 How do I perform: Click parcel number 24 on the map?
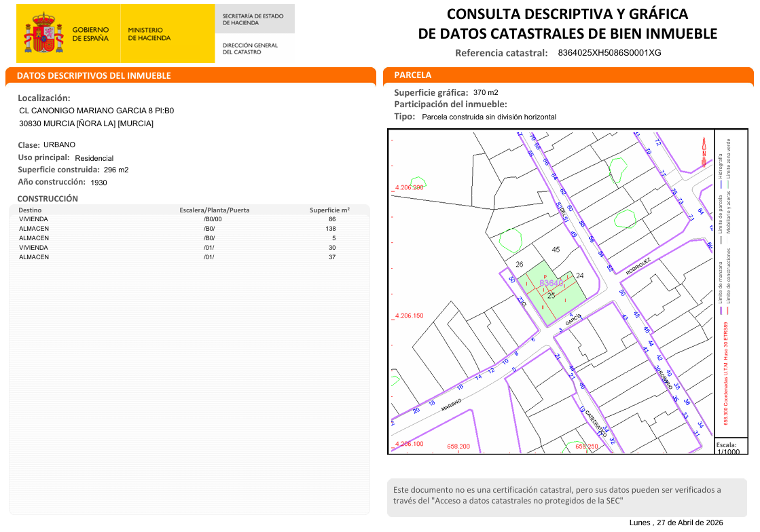tap(579, 275)
